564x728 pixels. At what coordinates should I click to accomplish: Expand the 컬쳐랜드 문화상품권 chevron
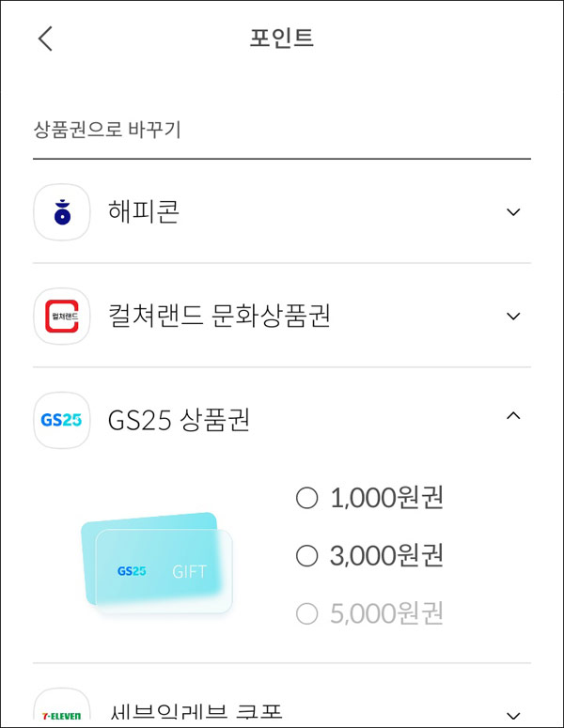coord(513,317)
